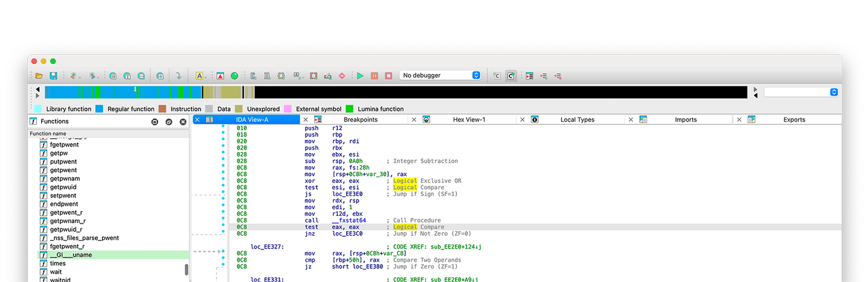Click the Unexplored color swatch
This screenshot has height=282, width=868.
(239, 109)
